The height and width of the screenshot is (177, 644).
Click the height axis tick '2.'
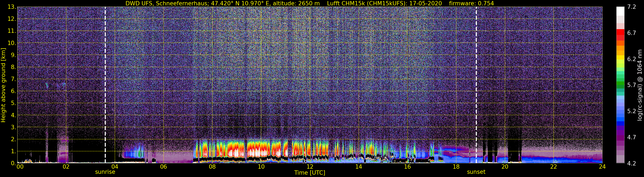[13, 139]
